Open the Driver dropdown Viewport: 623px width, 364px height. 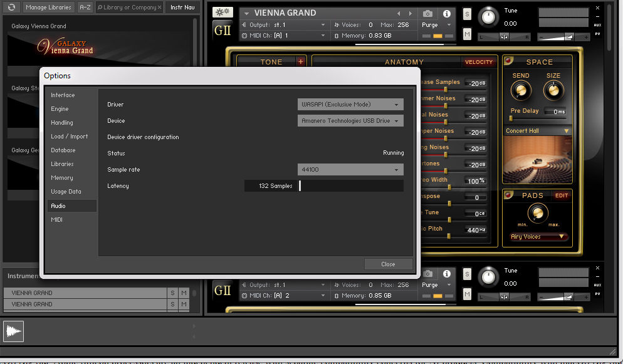pyautogui.click(x=350, y=105)
